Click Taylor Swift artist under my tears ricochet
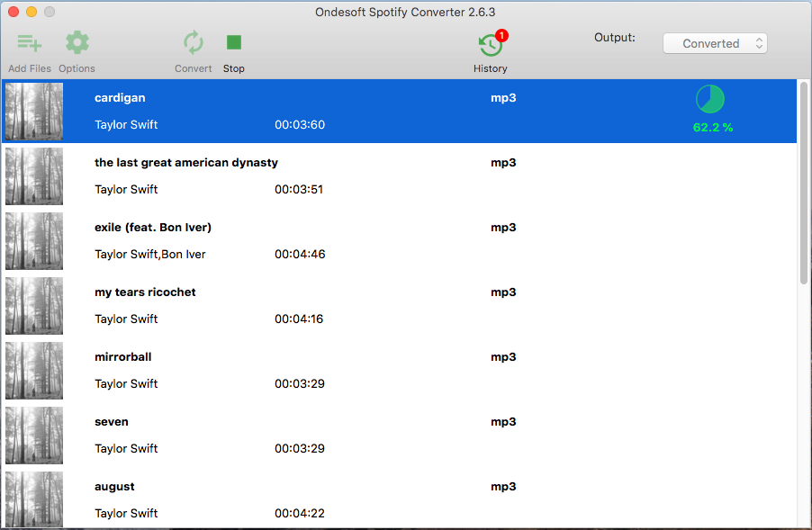The height and width of the screenshot is (530, 812). click(x=126, y=319)
